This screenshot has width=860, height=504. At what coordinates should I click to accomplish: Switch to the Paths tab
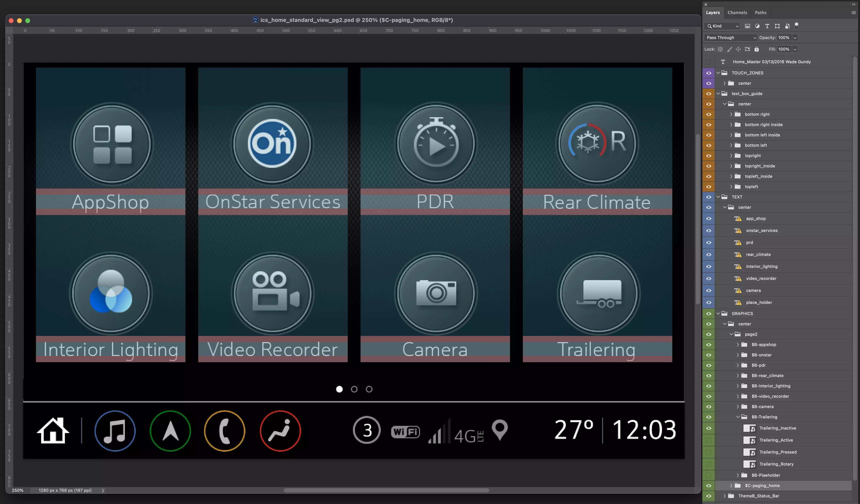760,13
